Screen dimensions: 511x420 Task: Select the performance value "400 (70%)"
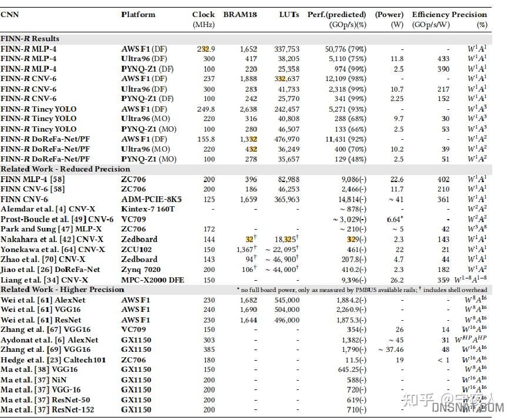pos(350,149)
